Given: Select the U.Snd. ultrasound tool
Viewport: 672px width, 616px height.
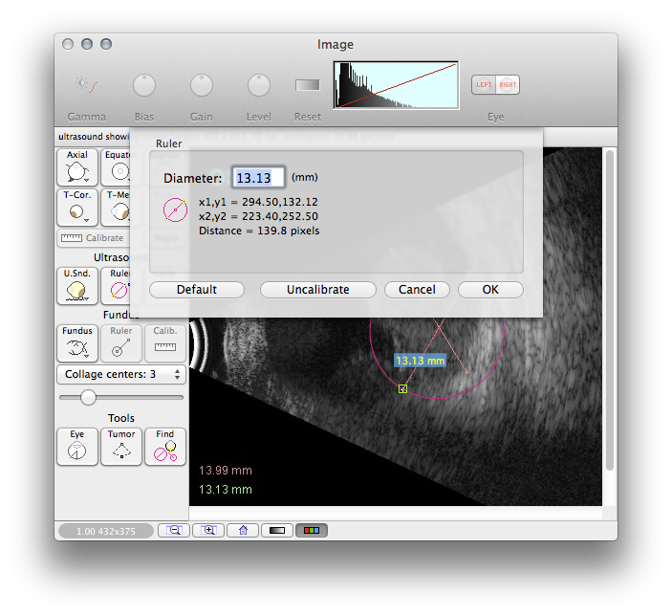Looking at the screenshot, I should click(x=77, y=285).
